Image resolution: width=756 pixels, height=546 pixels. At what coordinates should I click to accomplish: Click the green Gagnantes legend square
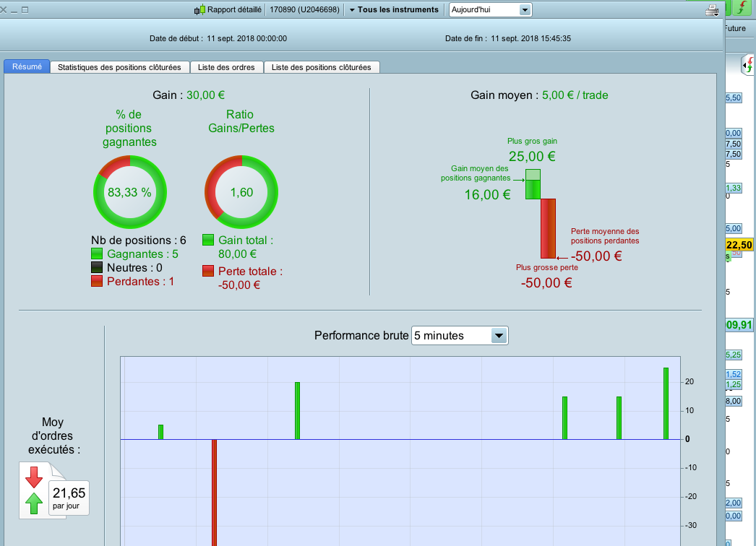pyautogui.click(x=97, y=253)
